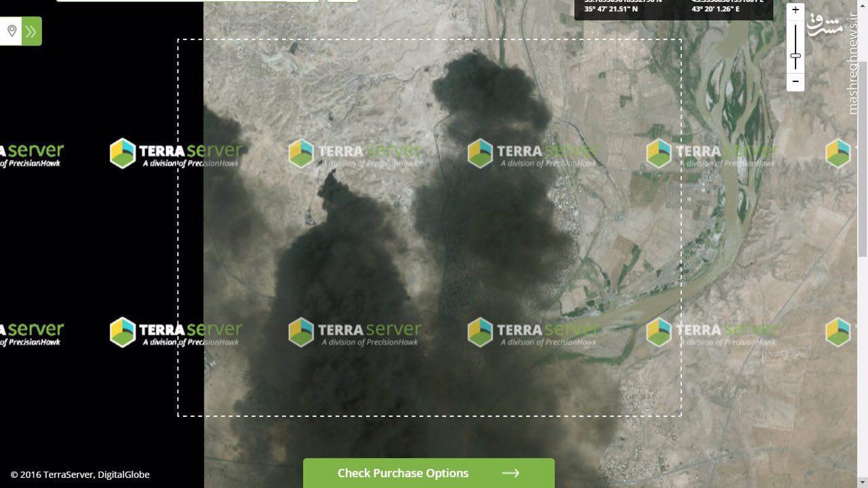Click the longitude readout 43° 20' 1.26" E
The width and height of the screenshot is (868, 488).
coord(715,9)
